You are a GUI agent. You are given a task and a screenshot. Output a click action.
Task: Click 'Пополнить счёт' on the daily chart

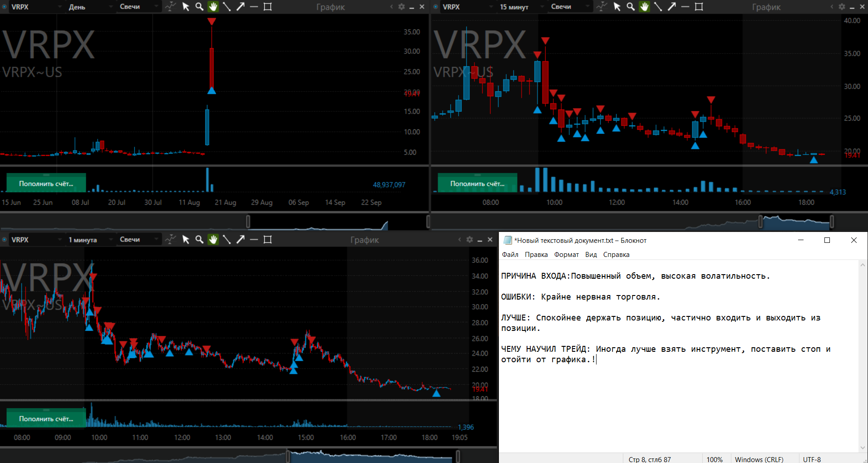pyautogui.click(x=46, y=183)
